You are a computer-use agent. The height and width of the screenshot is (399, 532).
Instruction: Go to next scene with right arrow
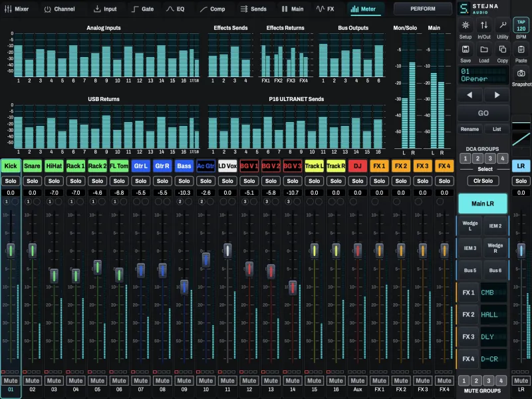[497, 95]
